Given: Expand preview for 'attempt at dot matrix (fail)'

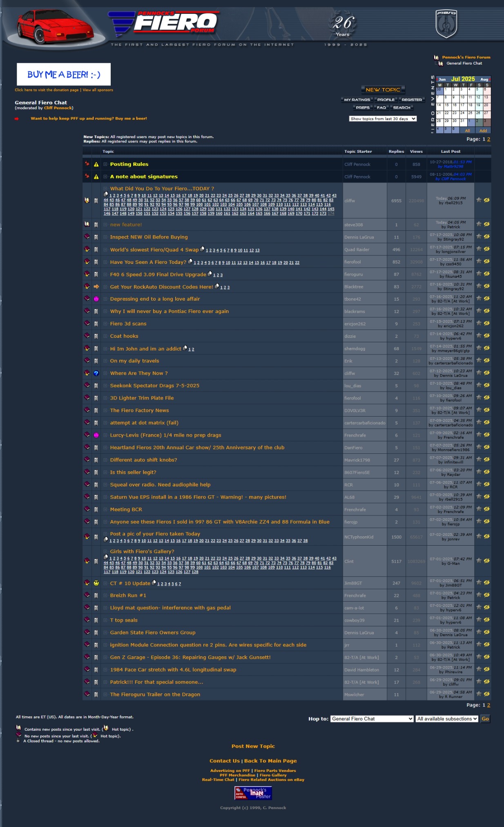Looking at the screenshot, I should point(105,423).
